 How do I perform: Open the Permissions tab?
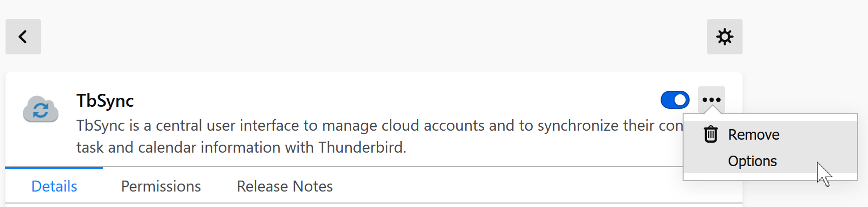coord(161,186)
